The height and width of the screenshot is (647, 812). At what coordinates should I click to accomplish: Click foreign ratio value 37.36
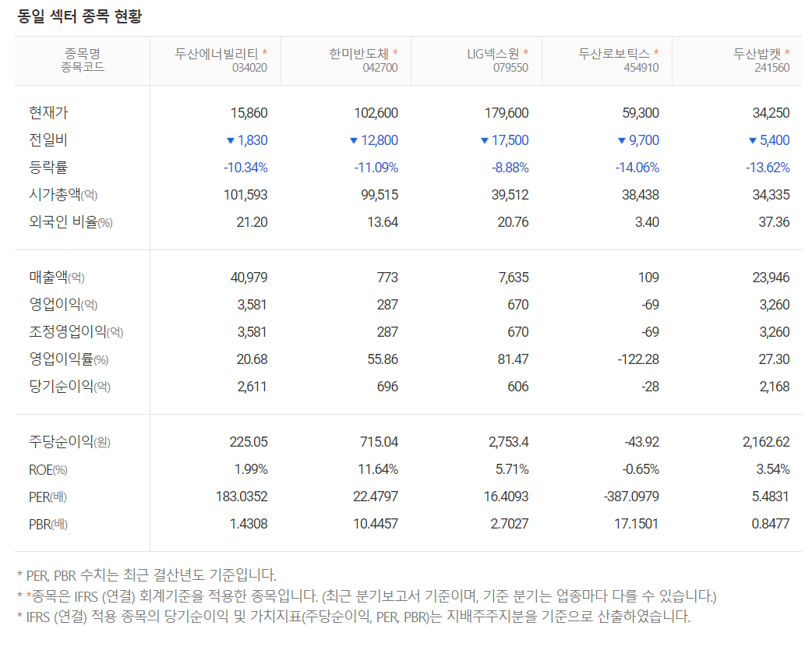click(774, 222)
